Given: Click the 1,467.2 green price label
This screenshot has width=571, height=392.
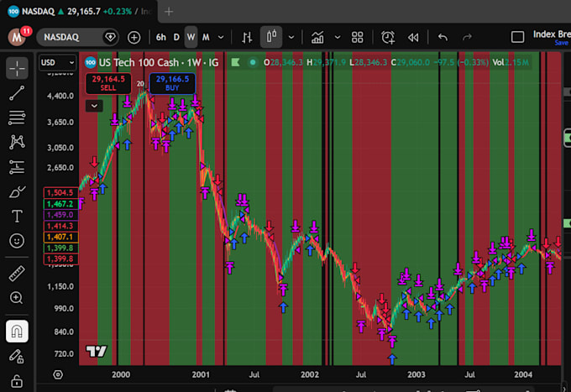Looking at the screenshot, I should [60, 204].
